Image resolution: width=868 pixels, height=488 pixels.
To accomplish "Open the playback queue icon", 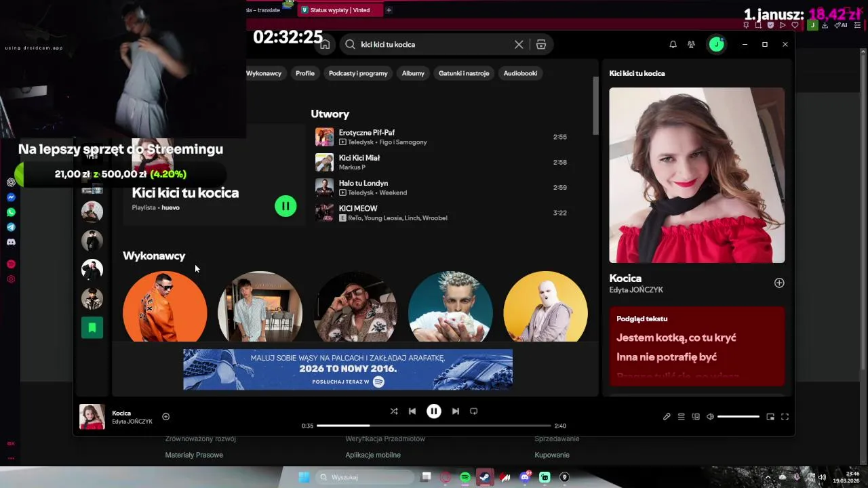I will (x=682, y=417).
